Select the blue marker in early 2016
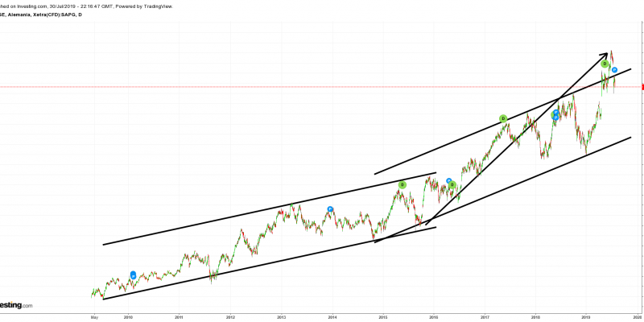 448,181
